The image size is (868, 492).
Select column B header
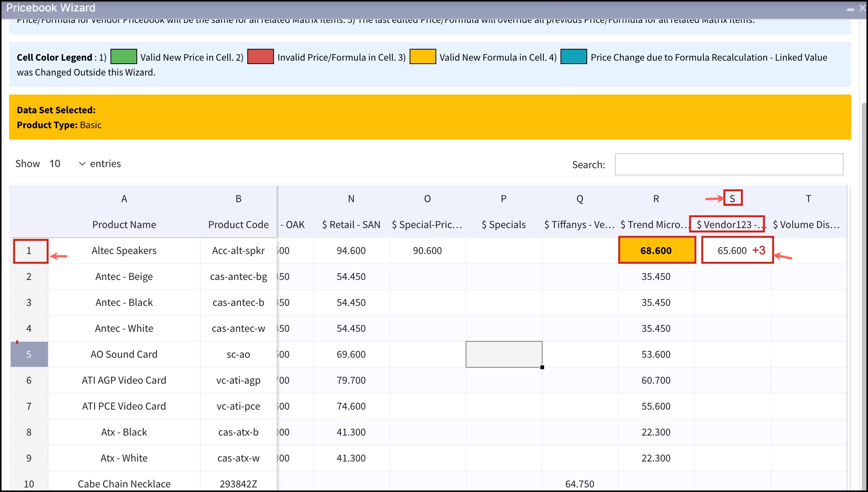[239, 199]
